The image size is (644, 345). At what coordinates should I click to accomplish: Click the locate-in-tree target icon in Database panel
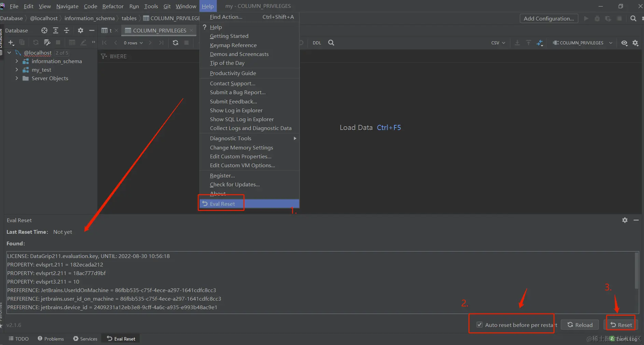pos(44,30)
